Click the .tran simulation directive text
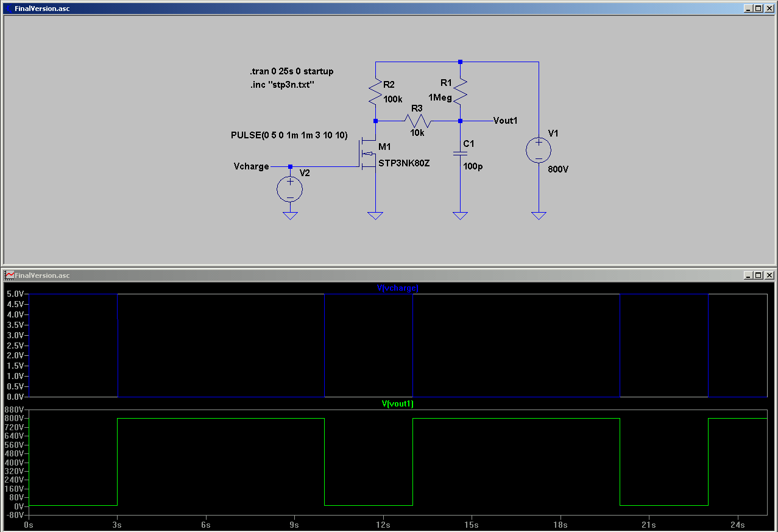This screenshot has height=532, width=778. pyautogui.click(x=291, y=71)
